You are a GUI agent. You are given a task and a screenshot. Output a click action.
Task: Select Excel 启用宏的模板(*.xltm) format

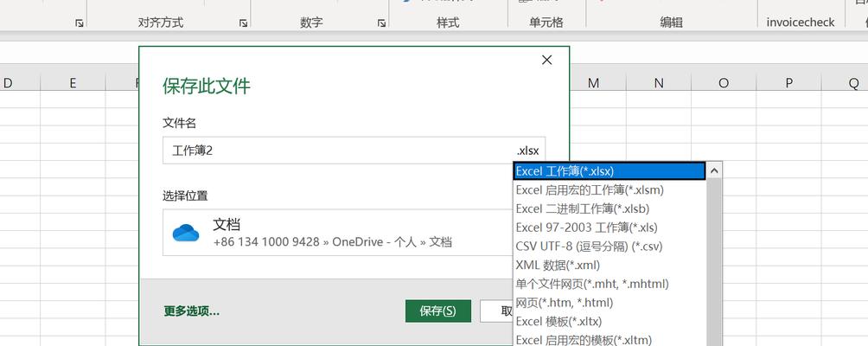pyautogui.click(x=610, y=340)
